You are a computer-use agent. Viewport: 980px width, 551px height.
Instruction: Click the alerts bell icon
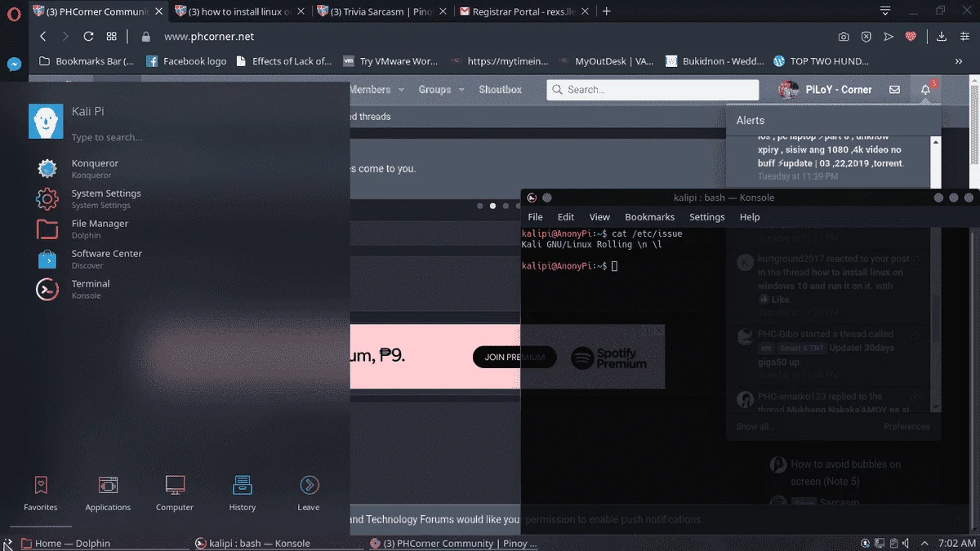click(x=926, y=90)
